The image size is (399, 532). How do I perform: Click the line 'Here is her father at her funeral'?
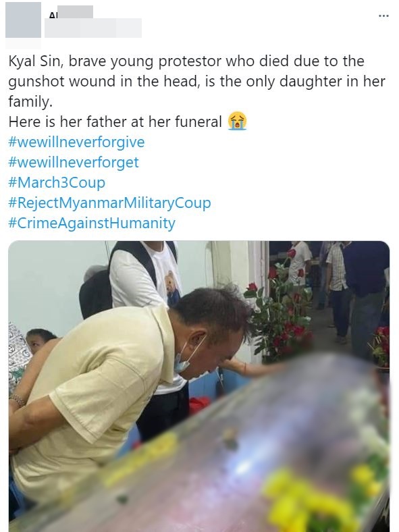coord(115,122)
